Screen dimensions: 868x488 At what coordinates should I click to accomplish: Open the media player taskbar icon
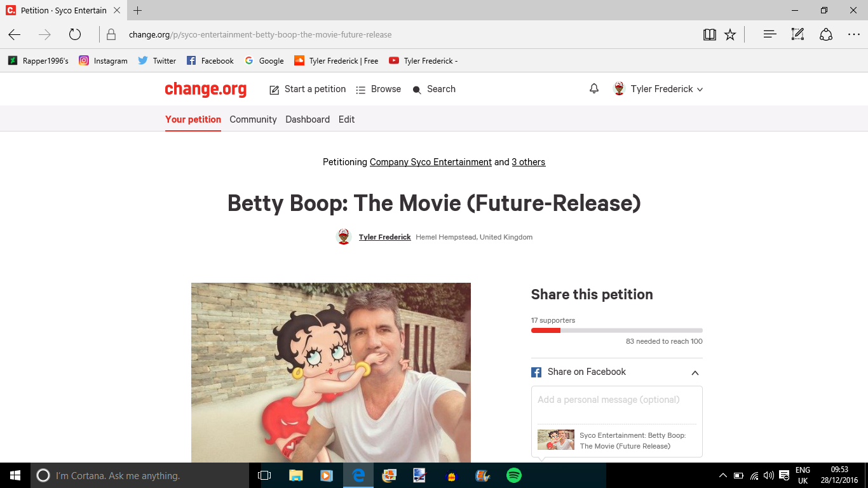point(326,475)
